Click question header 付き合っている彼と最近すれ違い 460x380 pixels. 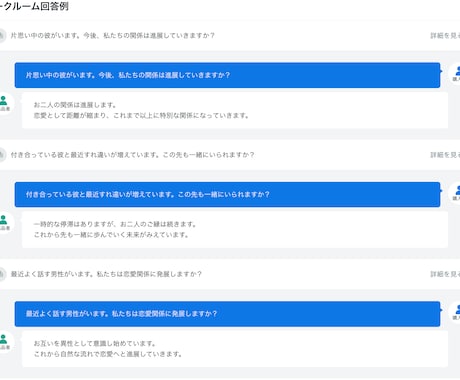(x=132, y=155)
